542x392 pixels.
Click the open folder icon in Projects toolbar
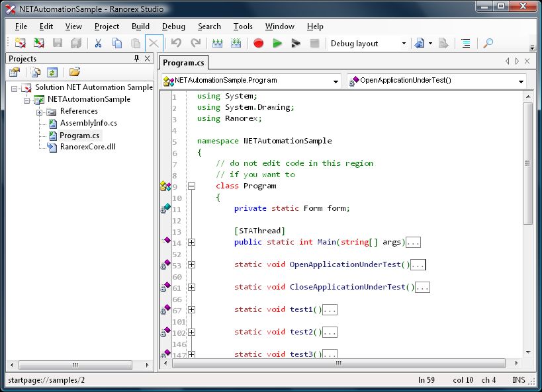(74, 72)
